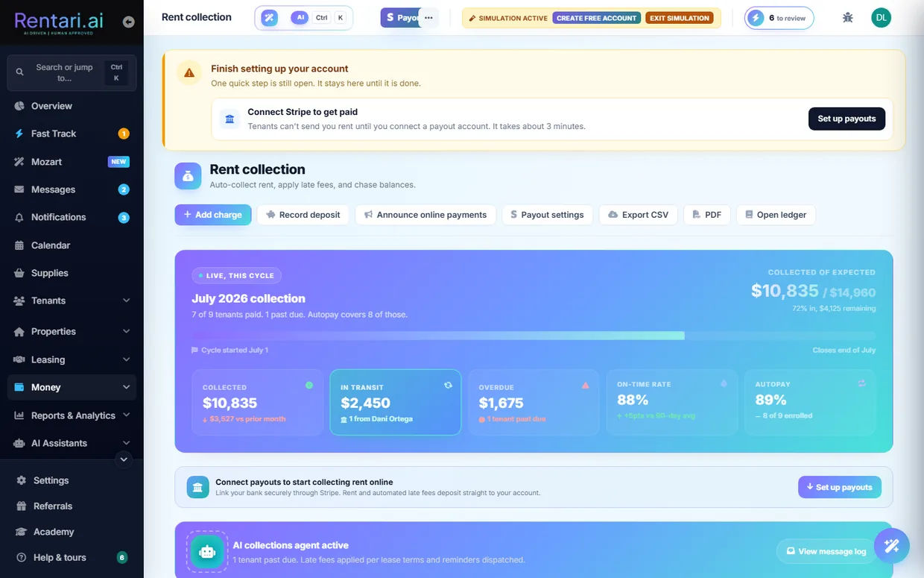The image size is (924, 578).
Task: Click the Tenants people icon
Action: pyautogui.click(x=19, y=301)
